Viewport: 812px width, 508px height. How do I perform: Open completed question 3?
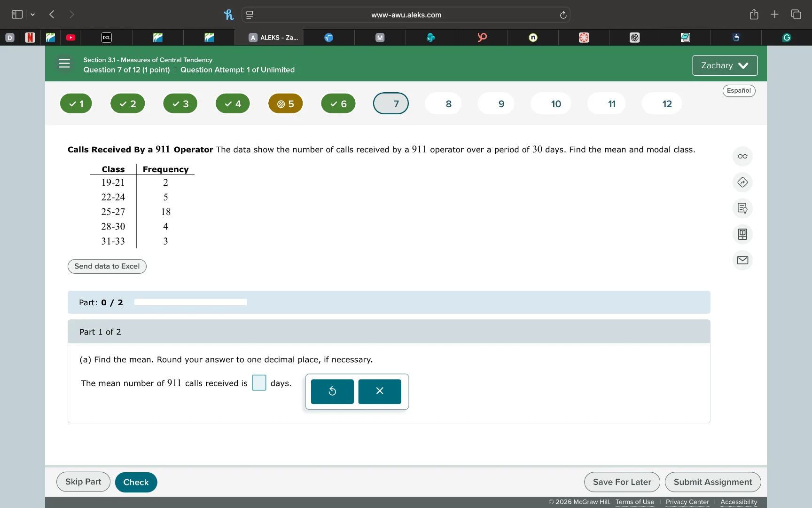click(180, 104)
